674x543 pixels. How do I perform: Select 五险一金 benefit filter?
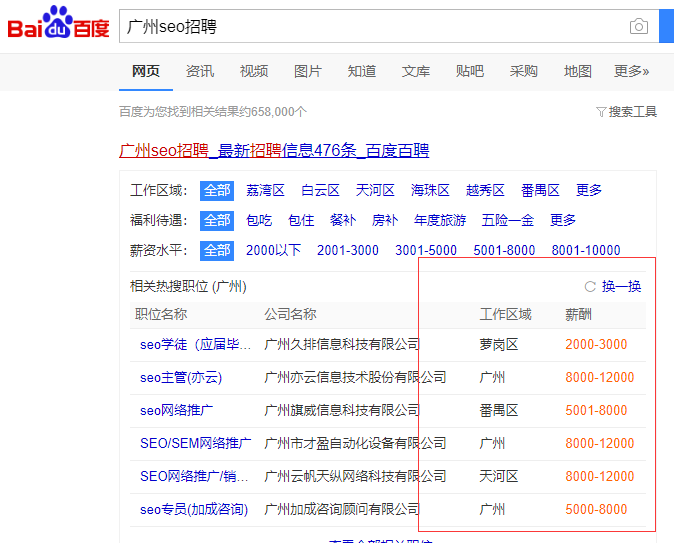click(507, 220)
